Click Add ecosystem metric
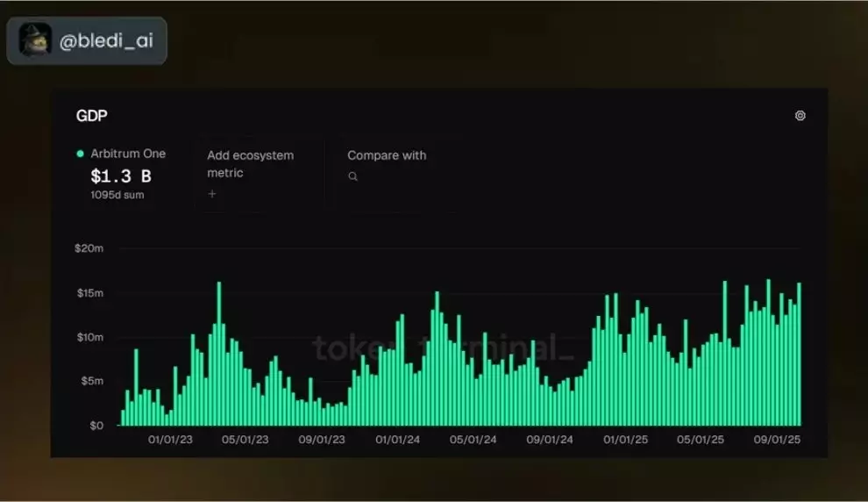Screen dimensions: 868x502 pyautogui.click(x=250, y=164)
